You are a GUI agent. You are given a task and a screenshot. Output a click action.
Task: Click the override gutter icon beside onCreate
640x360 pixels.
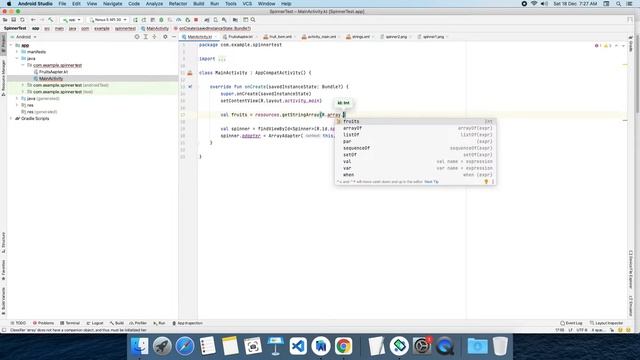[x=190, y=87]
